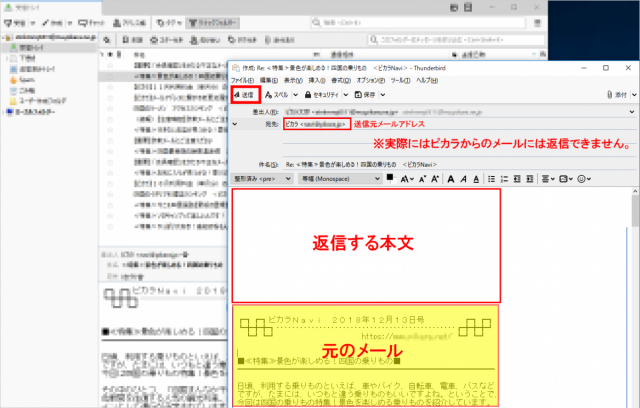Click the 送信 (Send) button
The height and width of the screenshot is (408, 640).
point(246,94)
